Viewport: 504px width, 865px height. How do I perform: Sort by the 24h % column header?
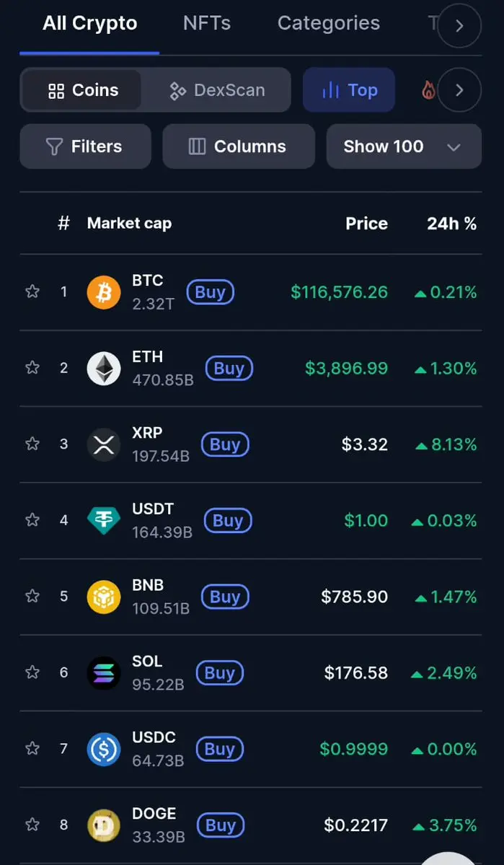tap(451, 224)
